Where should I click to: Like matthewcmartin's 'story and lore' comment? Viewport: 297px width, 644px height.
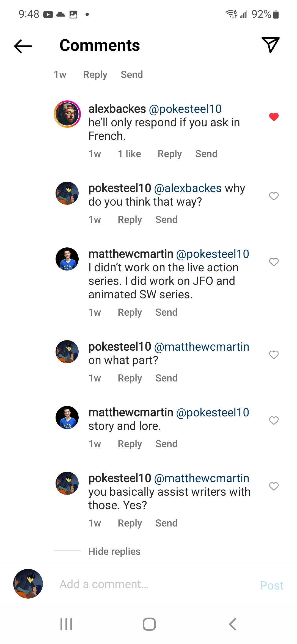pyautogui.click(x=274, y=421)
